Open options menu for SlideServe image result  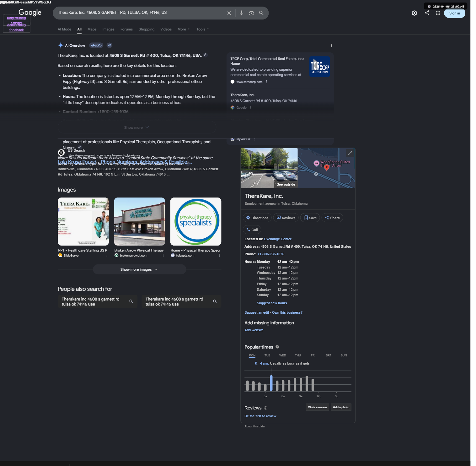click(107, 255)
